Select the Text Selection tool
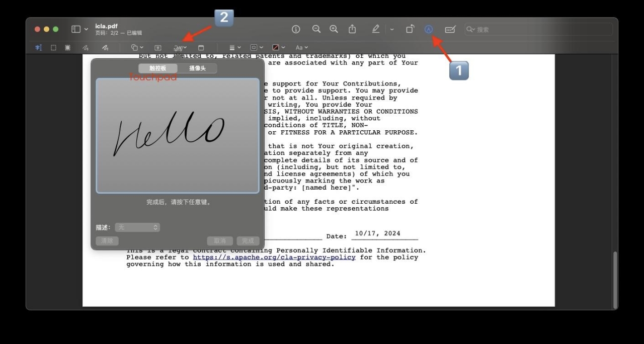 39,48
